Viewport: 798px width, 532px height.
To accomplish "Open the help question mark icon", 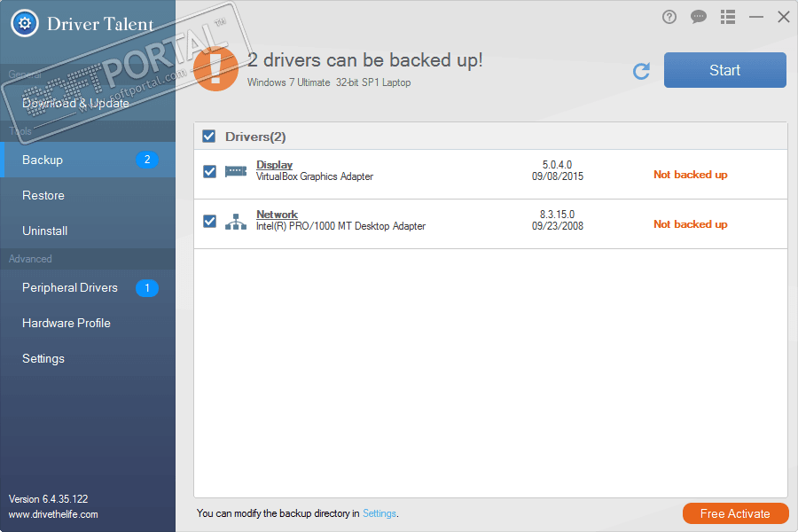I will [x=669, y=18].
